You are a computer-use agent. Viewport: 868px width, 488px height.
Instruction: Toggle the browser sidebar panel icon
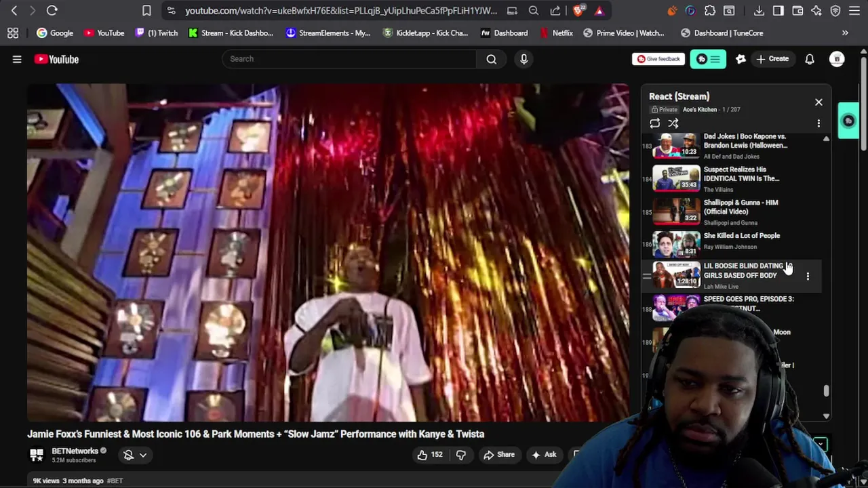point(778,11)
